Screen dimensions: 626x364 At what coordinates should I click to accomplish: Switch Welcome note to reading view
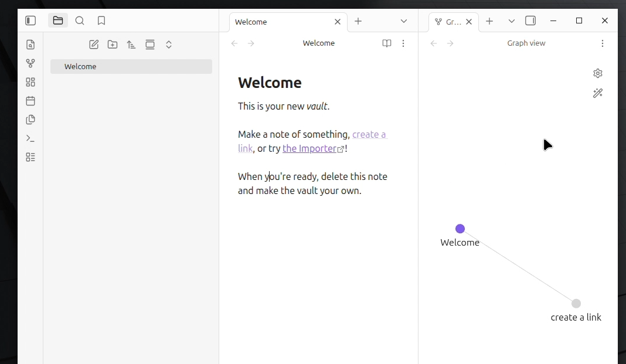coord(386,43)
